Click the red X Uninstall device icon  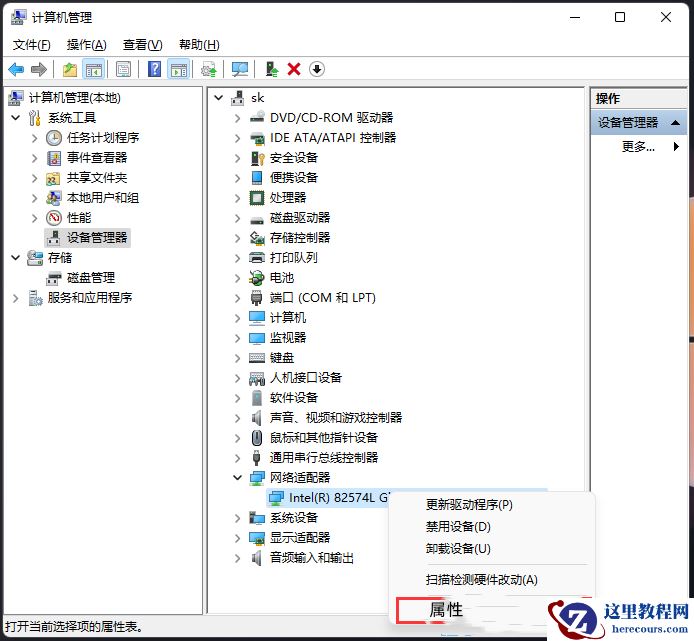[294, 69]
